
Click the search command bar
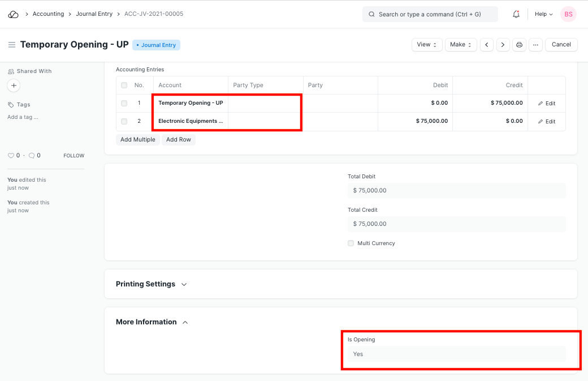click(430, 14)
